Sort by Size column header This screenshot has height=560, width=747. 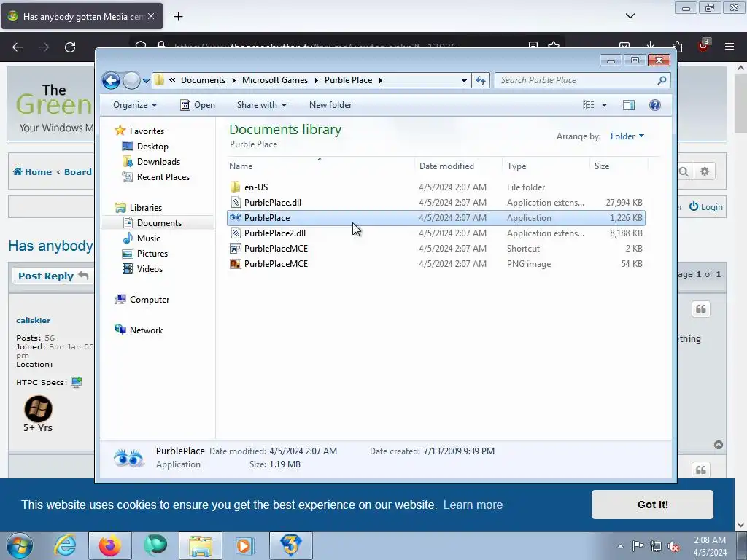click(x=619, y=166)
